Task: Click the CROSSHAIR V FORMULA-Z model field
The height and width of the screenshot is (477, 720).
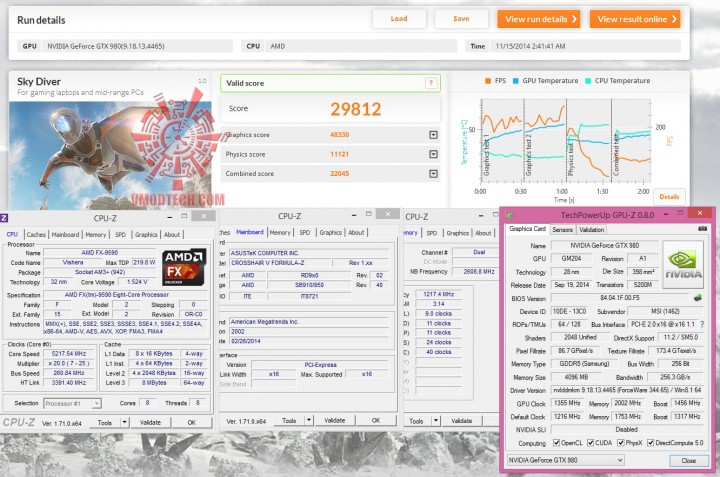Action: [280, 263]
